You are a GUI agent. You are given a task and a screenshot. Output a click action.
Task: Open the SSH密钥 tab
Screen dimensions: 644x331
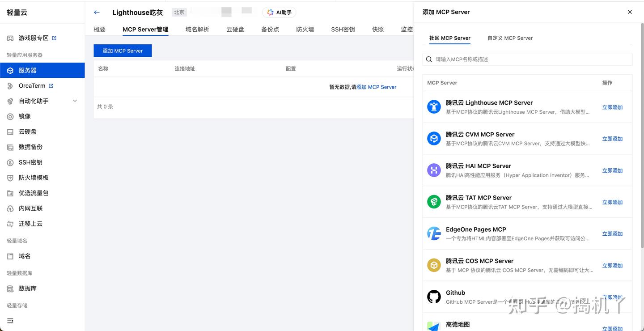343,30
